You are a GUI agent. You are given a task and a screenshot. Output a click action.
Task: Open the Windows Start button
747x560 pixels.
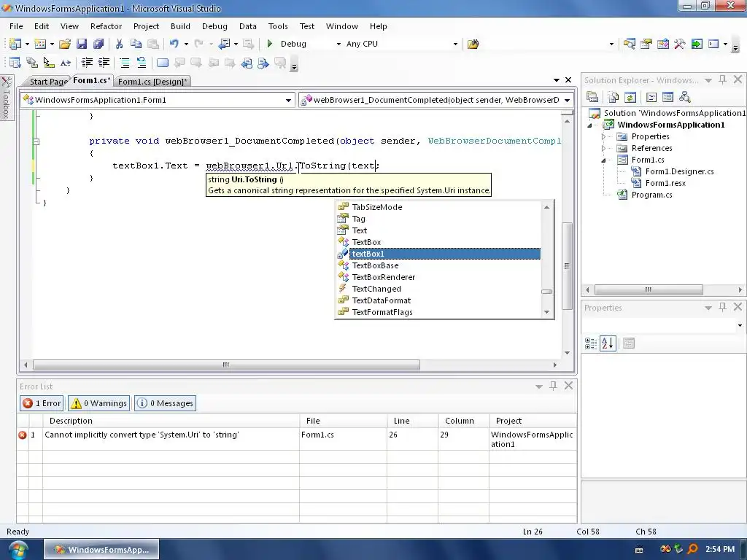point(18,550)
